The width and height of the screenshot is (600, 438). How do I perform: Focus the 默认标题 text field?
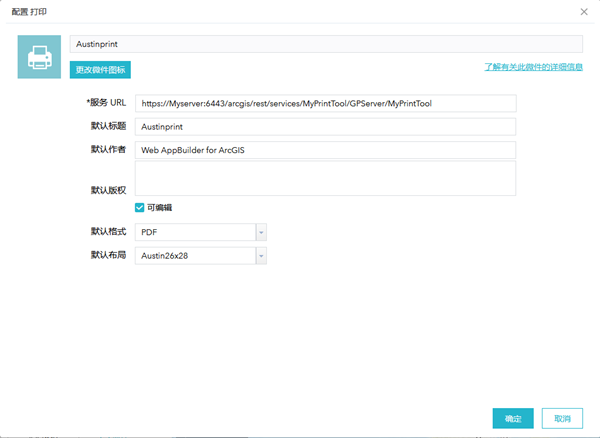[326, 127]
